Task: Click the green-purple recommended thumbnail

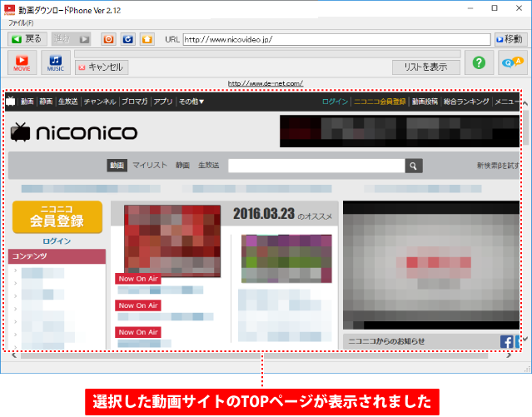Action: (286, 259)
